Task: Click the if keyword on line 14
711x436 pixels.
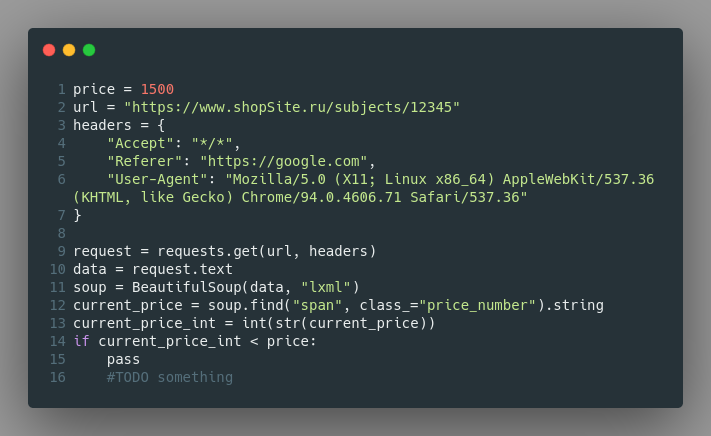Action: [x=82, y=341]
